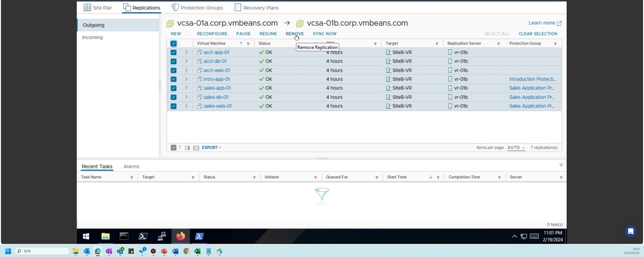Filter the Initiator column in Recent Tasks
644x257 pixels.
click(316, 177)
